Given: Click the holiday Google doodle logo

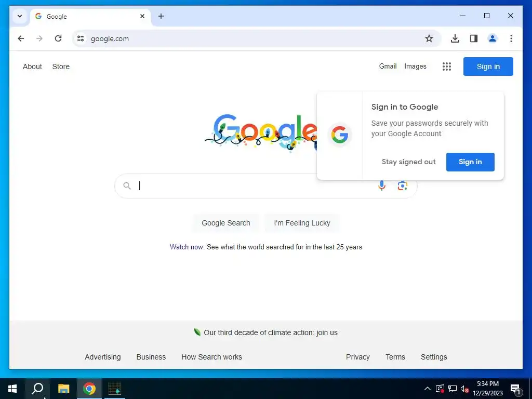Looking at the screenshot, I should coord(261,132).
